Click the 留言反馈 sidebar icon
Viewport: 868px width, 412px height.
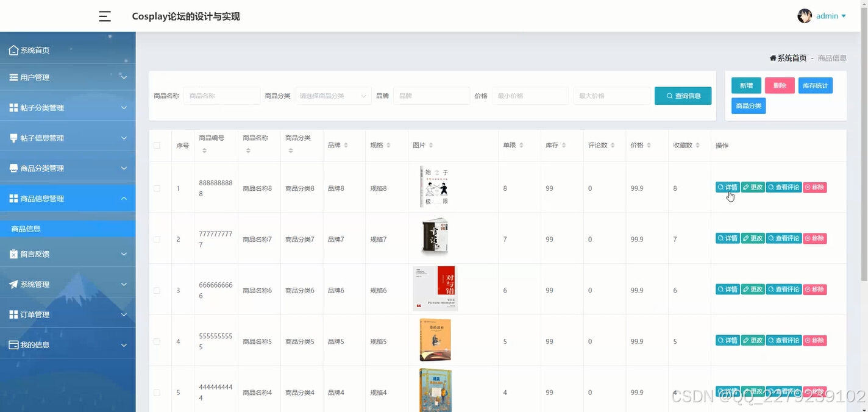tap(13, 253)
